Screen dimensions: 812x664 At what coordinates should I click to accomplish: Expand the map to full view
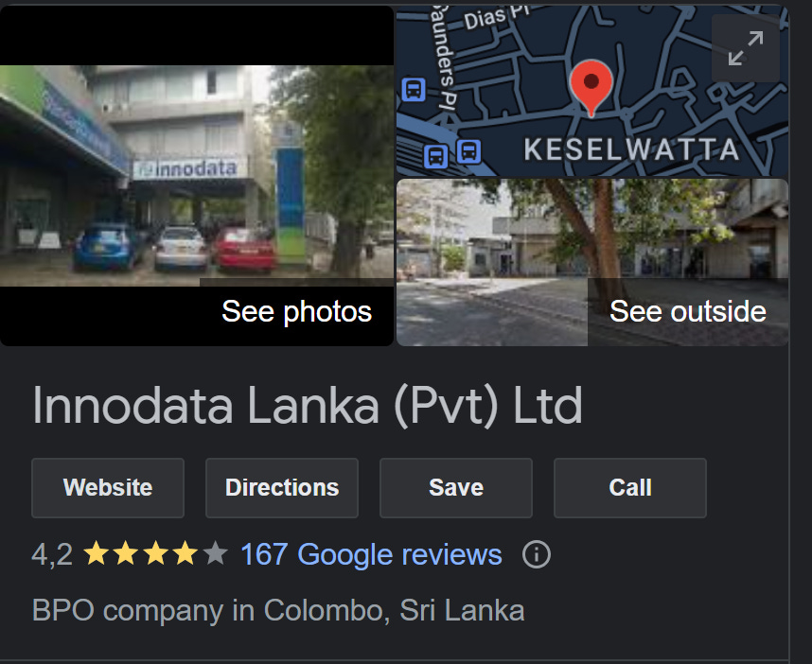(x=745, y=48)
